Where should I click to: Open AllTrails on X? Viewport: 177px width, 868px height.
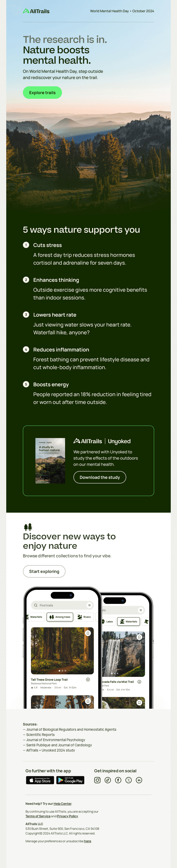(129, 779)
